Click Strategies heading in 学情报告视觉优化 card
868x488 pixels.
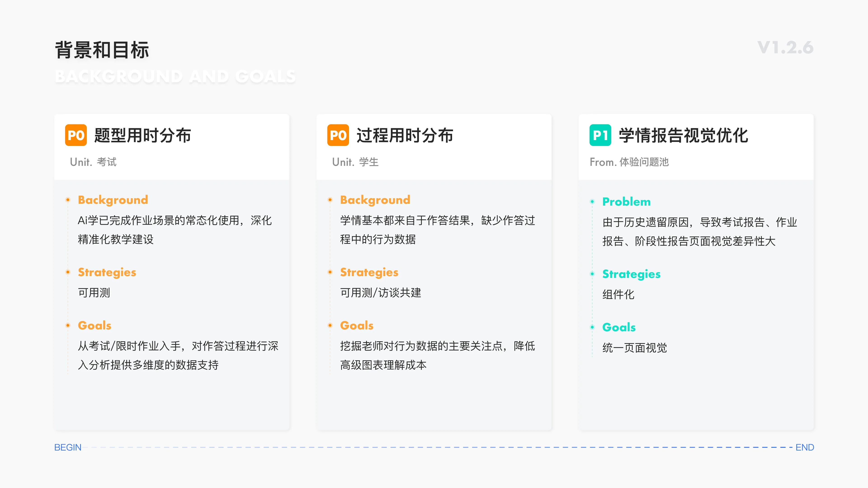(632, 274)
